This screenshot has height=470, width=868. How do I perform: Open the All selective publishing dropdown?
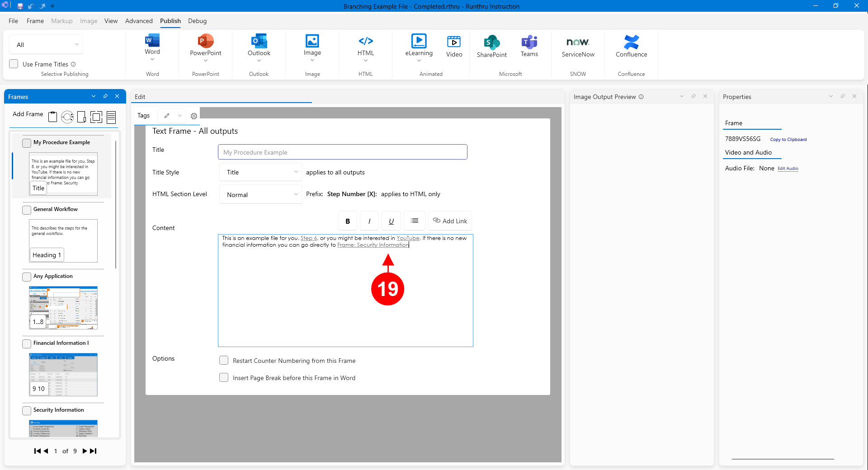(x=46, y=45)
